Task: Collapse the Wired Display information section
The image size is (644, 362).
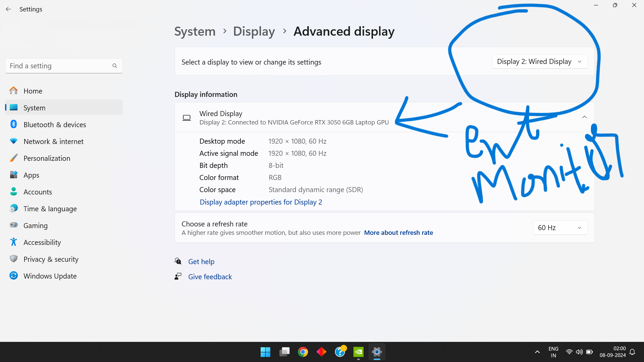Action: click(584, 117)
